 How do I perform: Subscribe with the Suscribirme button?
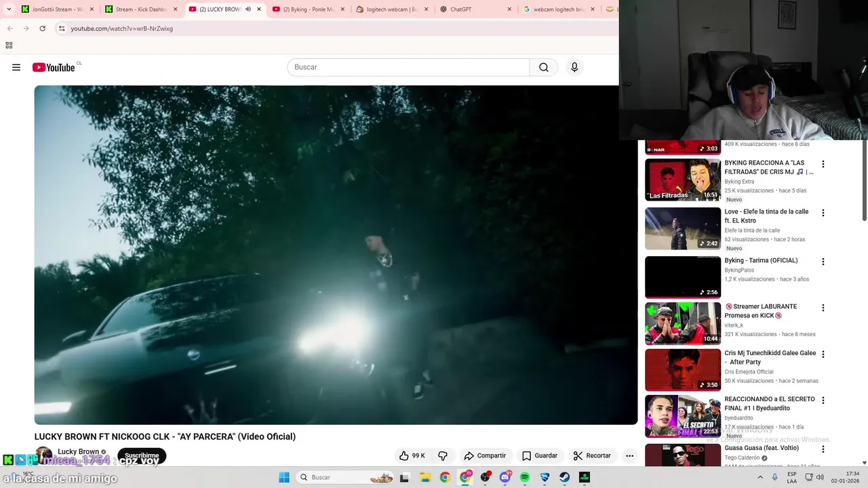142,455
